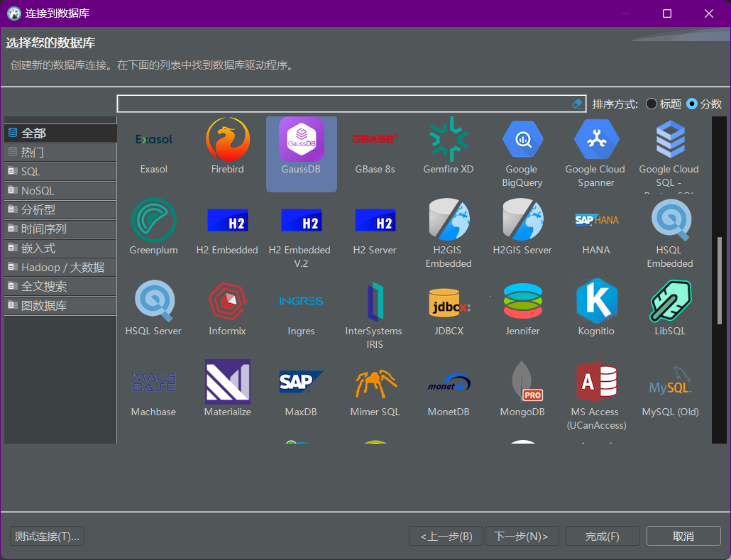Select H2GIS Embedded database icon
Image resolution: width=731 pixels, height=560 pixels.
(449, 233)
